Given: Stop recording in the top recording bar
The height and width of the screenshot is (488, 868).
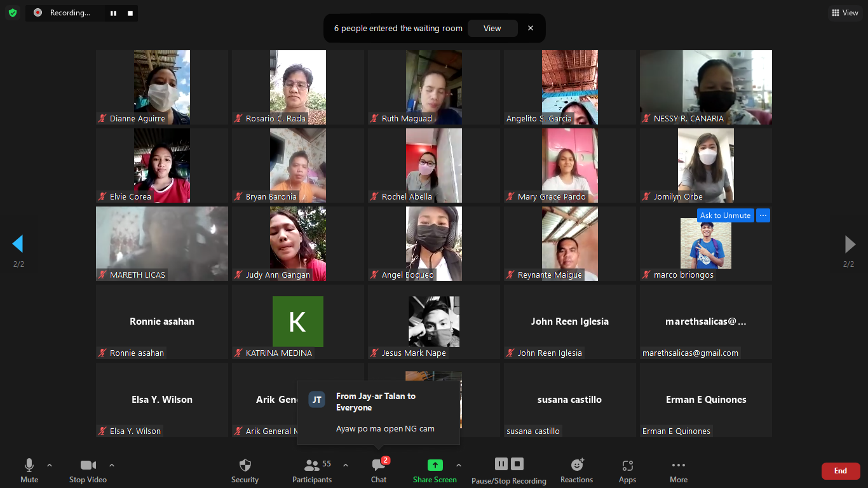Looking at the screenshot, I should [x=130, y=13].
